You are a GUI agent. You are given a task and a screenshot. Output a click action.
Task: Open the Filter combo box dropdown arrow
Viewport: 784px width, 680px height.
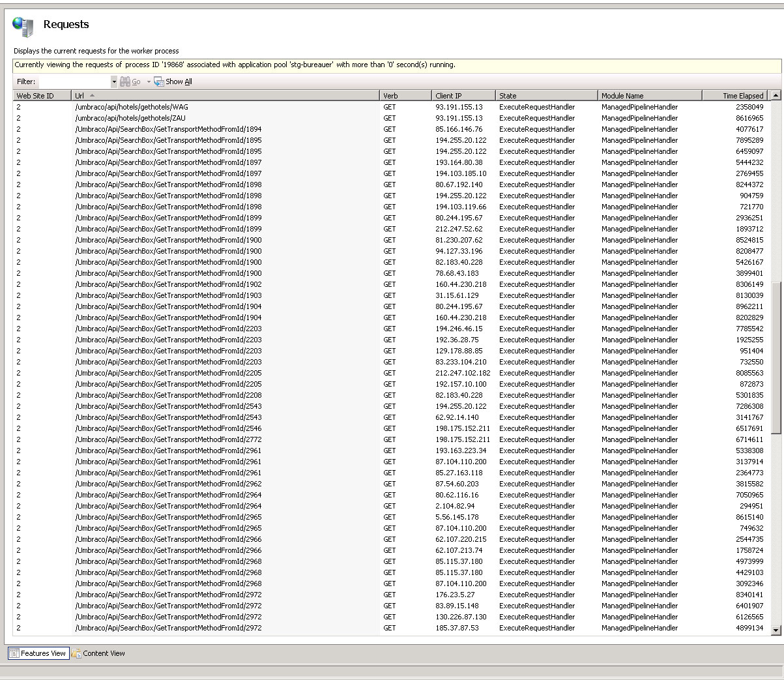coord(114,81)
